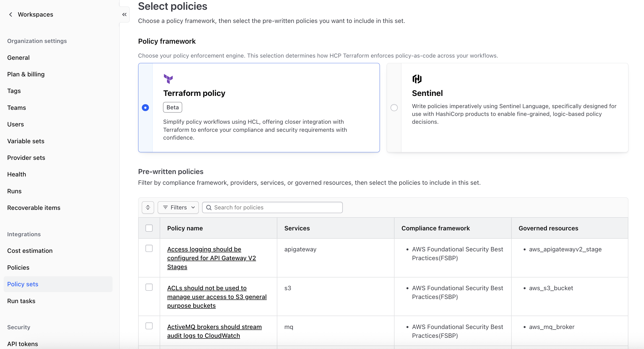Open Provider sets
The image size is (644, 349).
[26, 158]
